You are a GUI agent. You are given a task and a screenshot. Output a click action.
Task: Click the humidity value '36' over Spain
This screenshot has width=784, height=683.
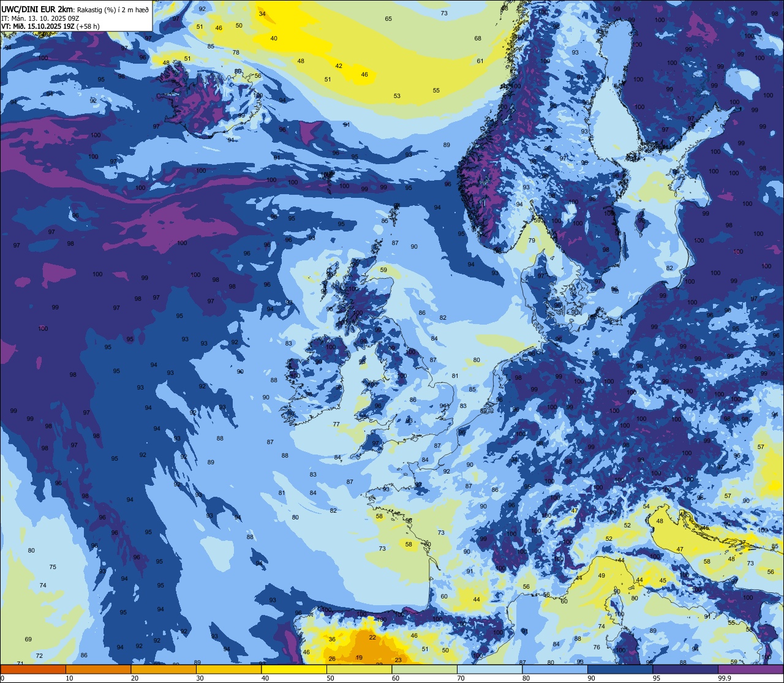point(332,639)
